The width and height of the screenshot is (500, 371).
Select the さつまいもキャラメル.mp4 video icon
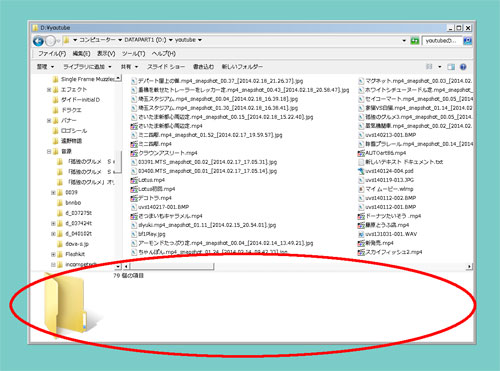pyautogui.click(x=134, y=216)
